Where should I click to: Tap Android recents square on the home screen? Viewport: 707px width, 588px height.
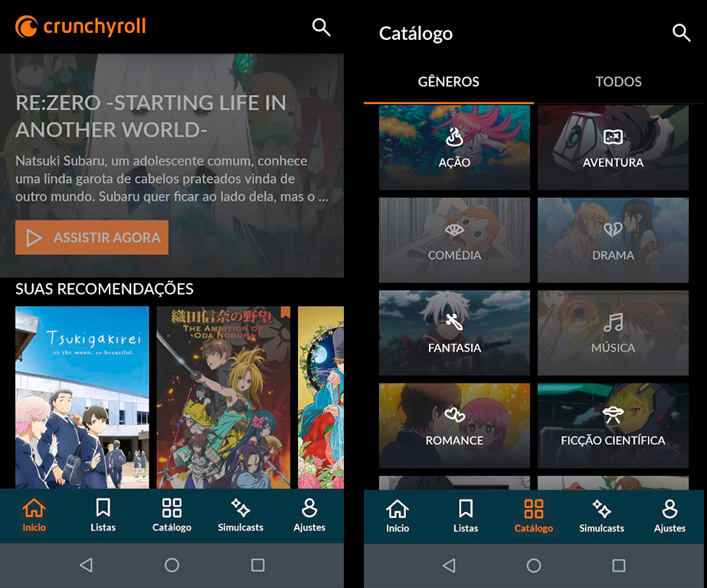point(258,565)
